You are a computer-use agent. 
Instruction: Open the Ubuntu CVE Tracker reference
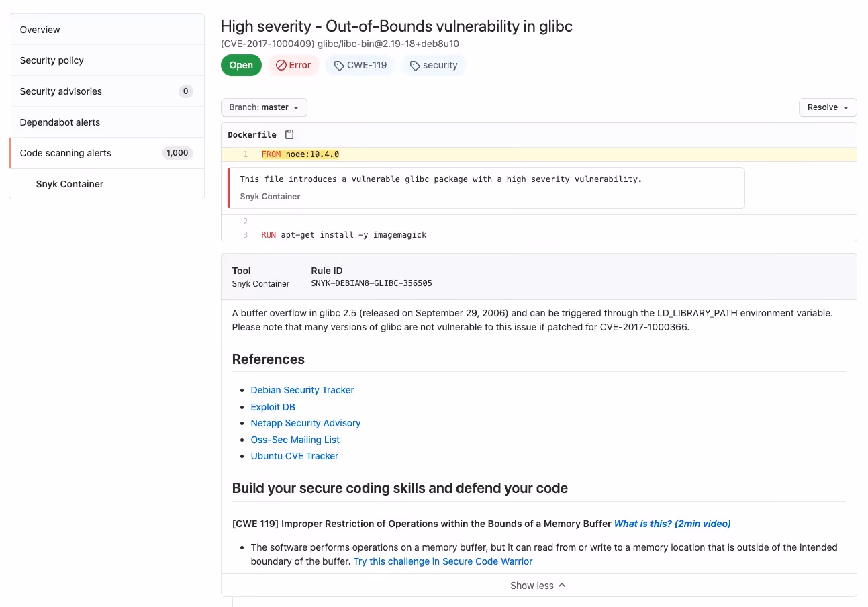tap(294, 456)
